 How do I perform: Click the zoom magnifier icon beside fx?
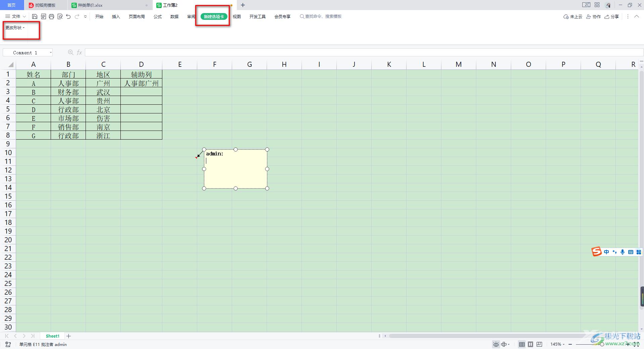[x=70, y=52]
